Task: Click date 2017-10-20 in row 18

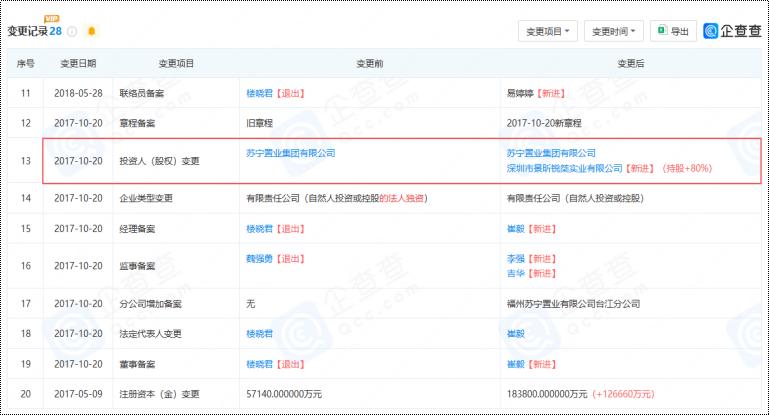Action: coord(79,334)
